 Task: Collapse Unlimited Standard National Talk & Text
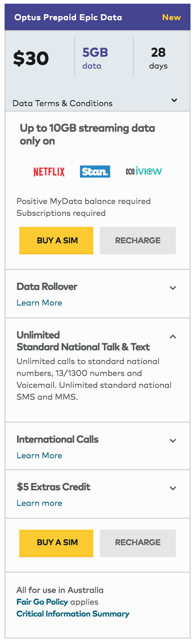click(x=173, y=336)
